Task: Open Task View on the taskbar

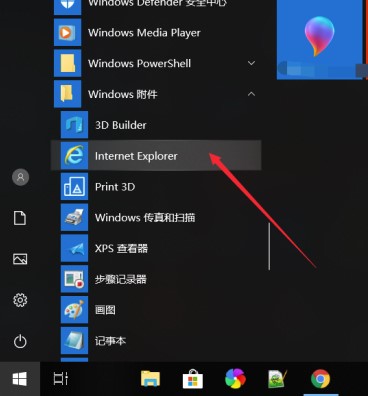Action: click(61, 379)
